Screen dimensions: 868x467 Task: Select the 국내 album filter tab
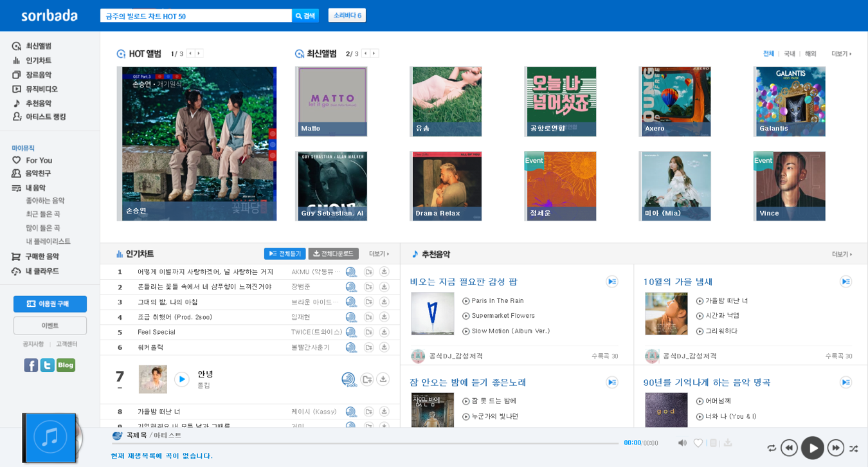pyautogui.click(x=789, y=53)
